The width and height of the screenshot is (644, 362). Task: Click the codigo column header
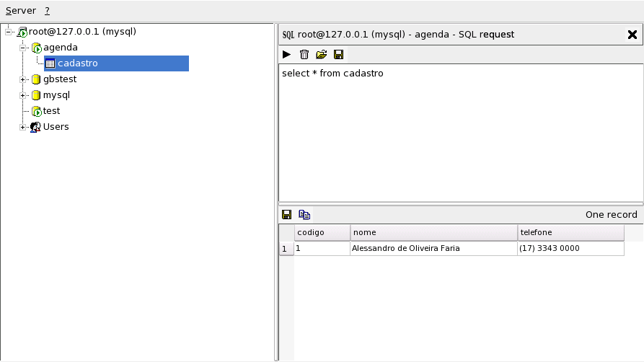[x=322, y=233]
